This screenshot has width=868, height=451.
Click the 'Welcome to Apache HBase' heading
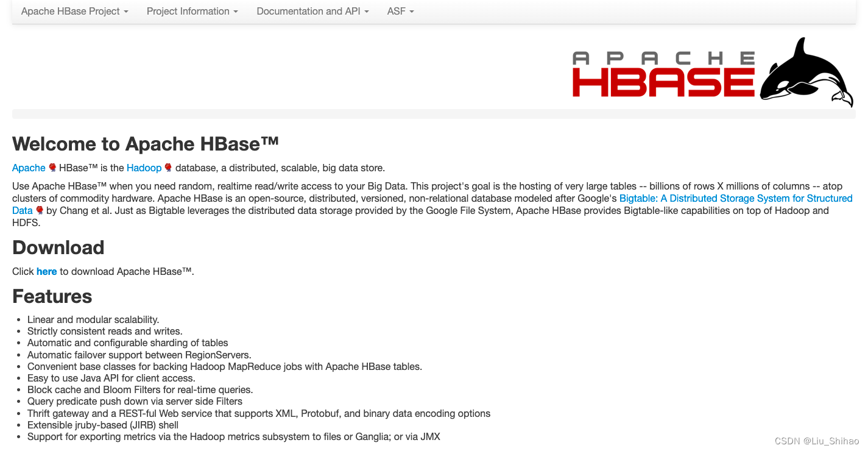[145, 144]
